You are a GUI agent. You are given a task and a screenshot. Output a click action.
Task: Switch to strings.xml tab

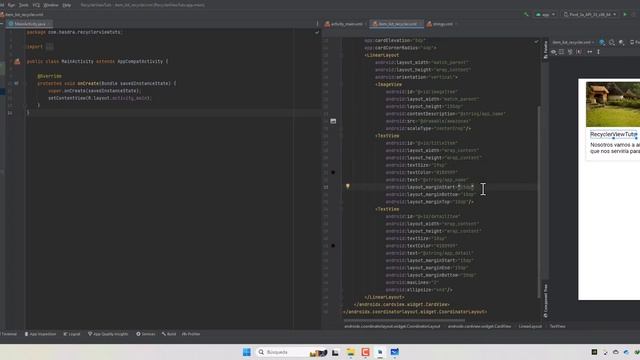click(442, 24)
